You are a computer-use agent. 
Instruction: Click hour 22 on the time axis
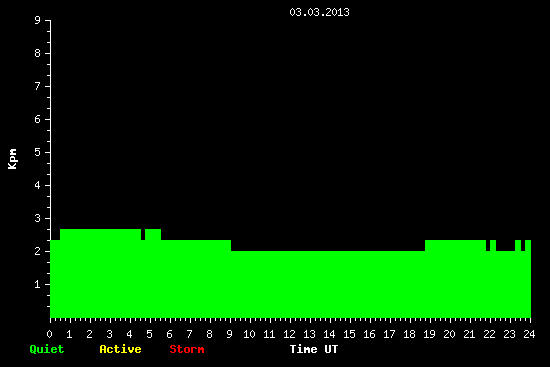pyautogui.click(x=489, y=334)
